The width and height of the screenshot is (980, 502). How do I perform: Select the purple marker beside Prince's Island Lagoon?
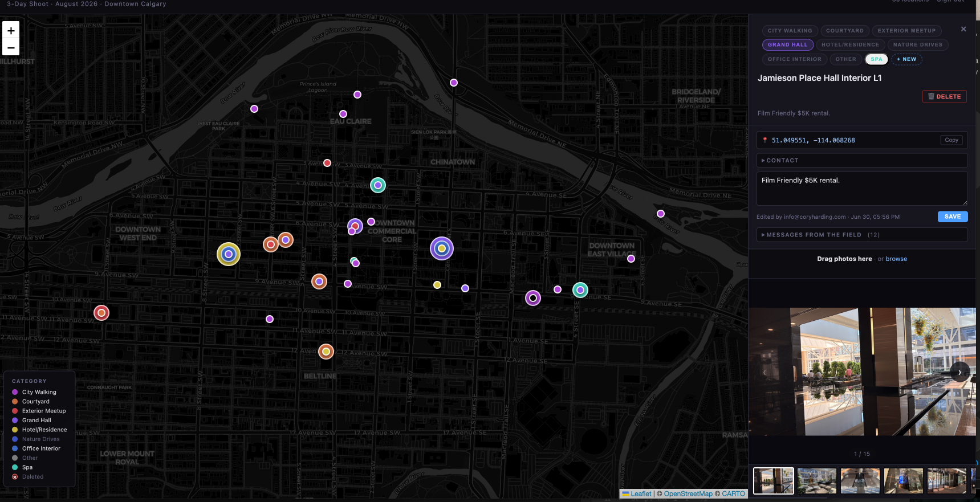(357, 95)
